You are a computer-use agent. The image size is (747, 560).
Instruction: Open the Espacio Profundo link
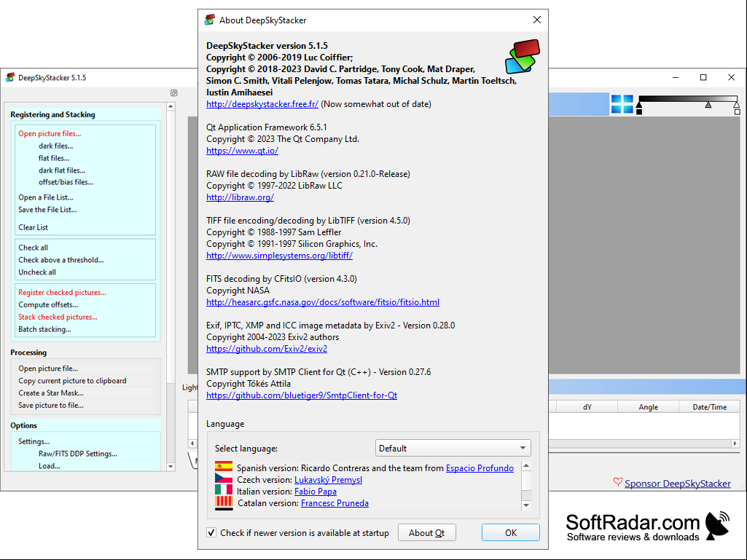point(480,468)
